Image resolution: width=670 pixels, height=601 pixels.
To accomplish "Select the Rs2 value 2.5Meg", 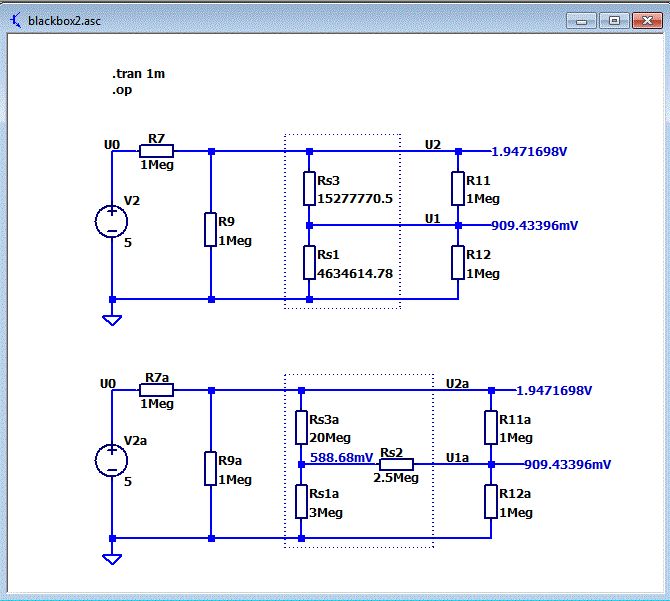I will point(396,478).
